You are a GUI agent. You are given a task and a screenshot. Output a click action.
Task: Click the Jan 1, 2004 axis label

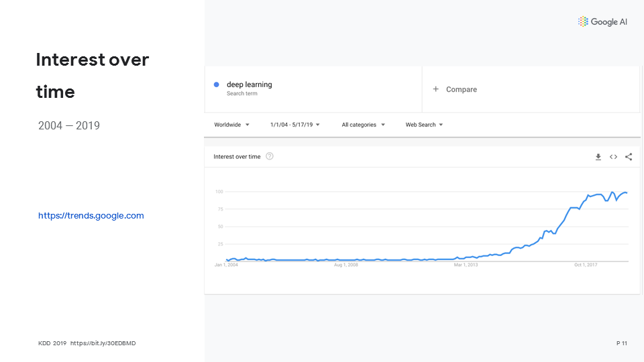point(226,265)
